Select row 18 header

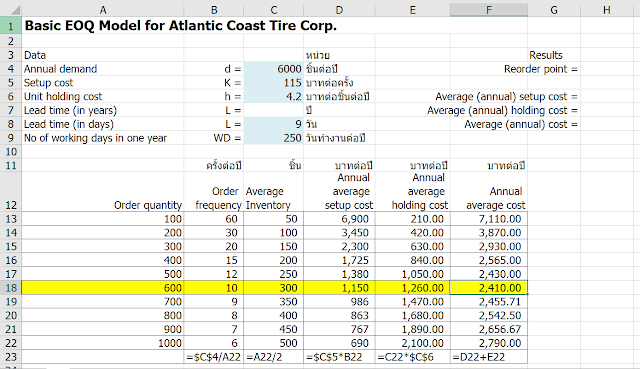point(11,288)
